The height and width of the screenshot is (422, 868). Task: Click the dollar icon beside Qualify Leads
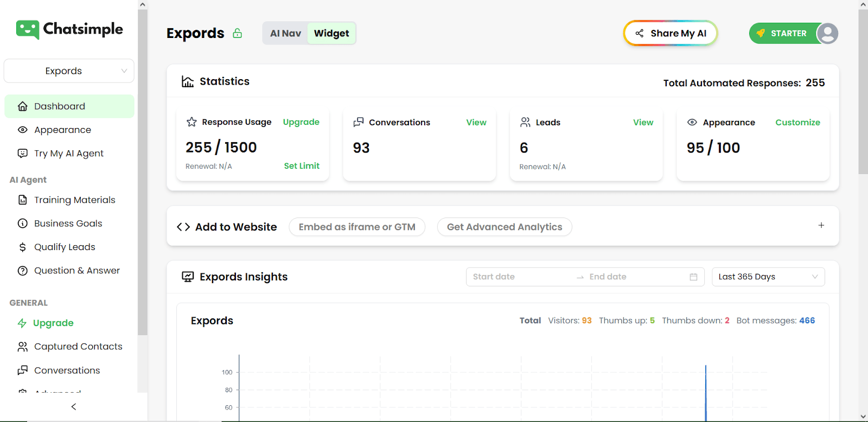[23, 247]
